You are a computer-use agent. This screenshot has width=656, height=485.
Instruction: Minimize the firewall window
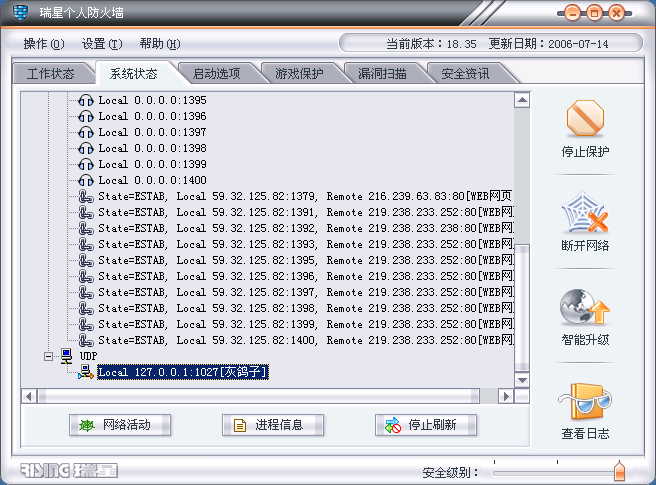coord(572,13)
